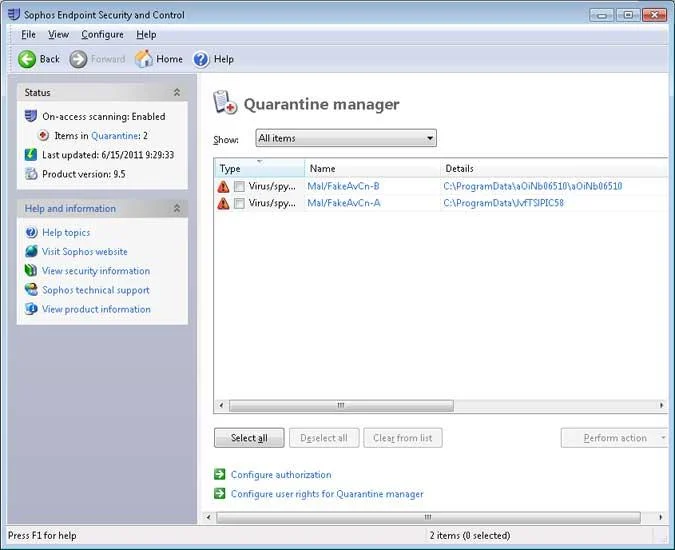Viewport: 675px width, 550px height.
Task: Click green arrow icon beside Configure authorization
Action: point(220,474)
